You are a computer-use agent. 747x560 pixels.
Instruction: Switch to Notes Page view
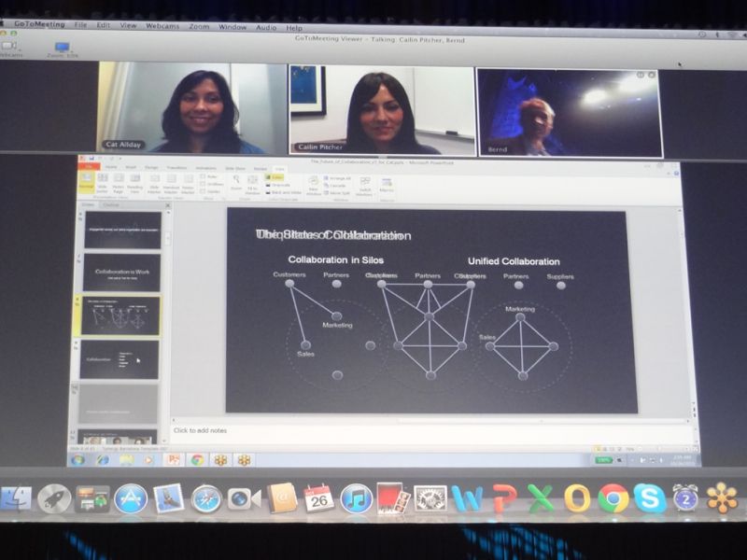(x=119, y=183)
